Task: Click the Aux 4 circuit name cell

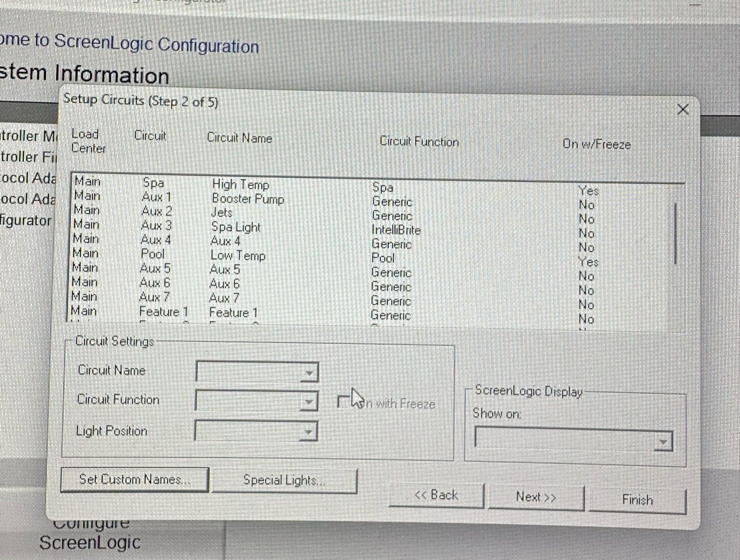Action: [225, 241]
